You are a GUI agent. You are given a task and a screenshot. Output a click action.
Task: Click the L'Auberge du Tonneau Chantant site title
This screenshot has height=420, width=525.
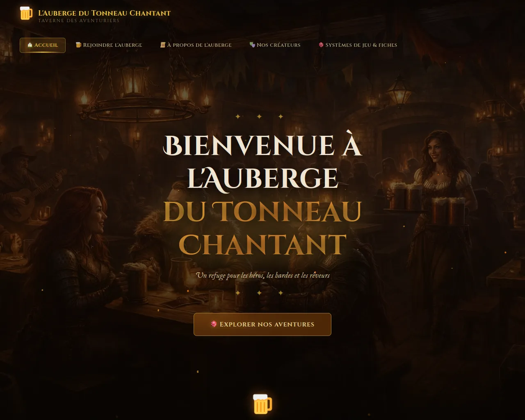click(x=104, y=13)
